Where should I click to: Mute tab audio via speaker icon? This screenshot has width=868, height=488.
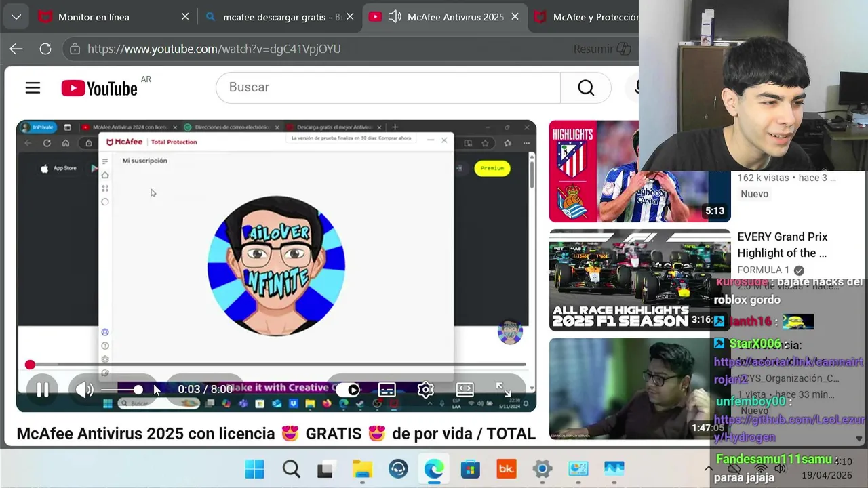point(395,17)
